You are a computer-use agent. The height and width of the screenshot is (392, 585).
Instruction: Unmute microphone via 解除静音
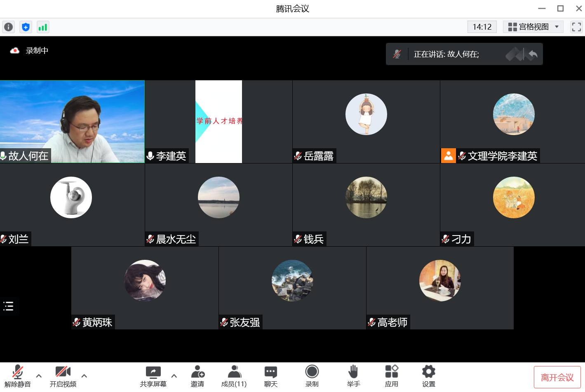click(17, 376)
